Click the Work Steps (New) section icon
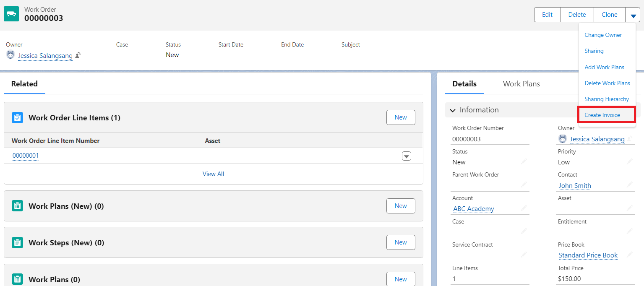644x286 pixels. click(x=17, y=243)
